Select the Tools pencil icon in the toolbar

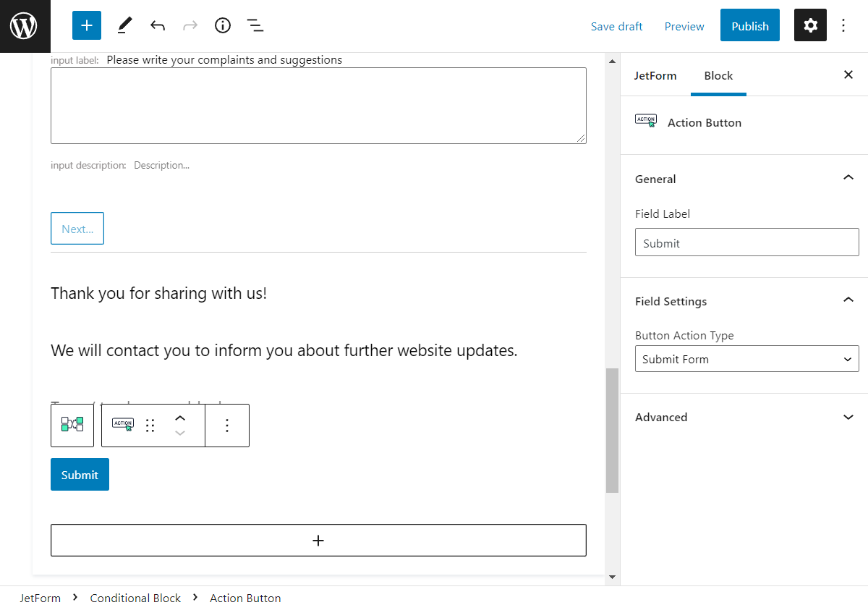point(124,25)
